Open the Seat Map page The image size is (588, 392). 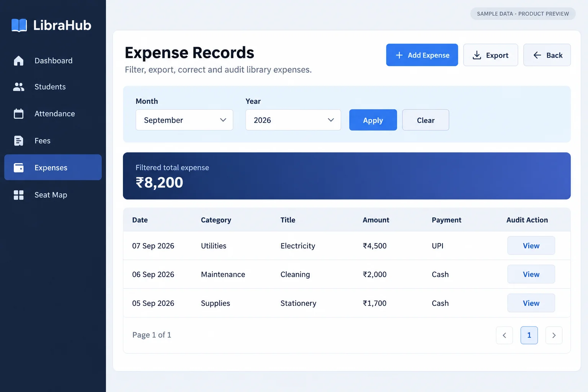tap(53, 195)
